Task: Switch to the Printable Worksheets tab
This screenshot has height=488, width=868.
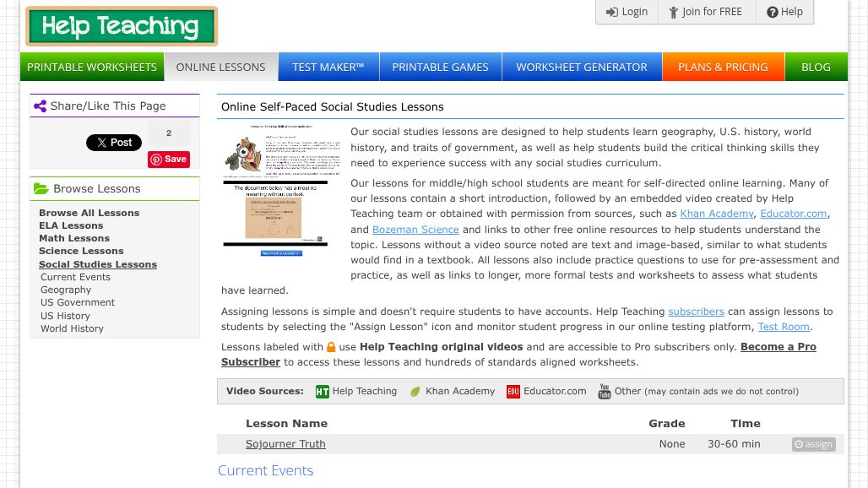Action: 92,67
